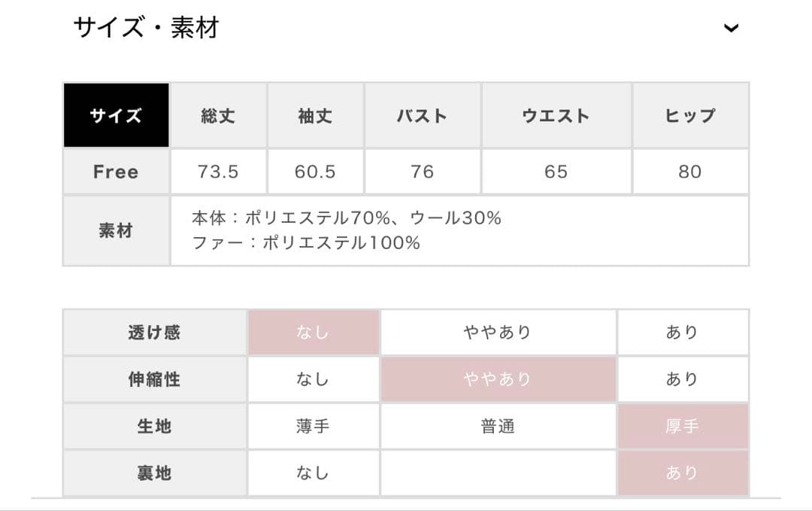Select the highlighted ややあり for 伸縮性
This screenshot has height=511, width=812.
pos(498,379)
